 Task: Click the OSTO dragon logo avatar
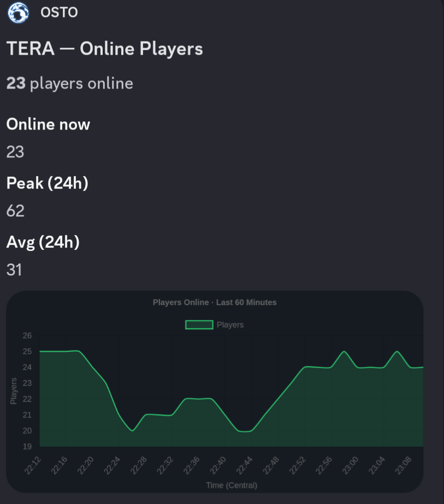click(19, 13)
